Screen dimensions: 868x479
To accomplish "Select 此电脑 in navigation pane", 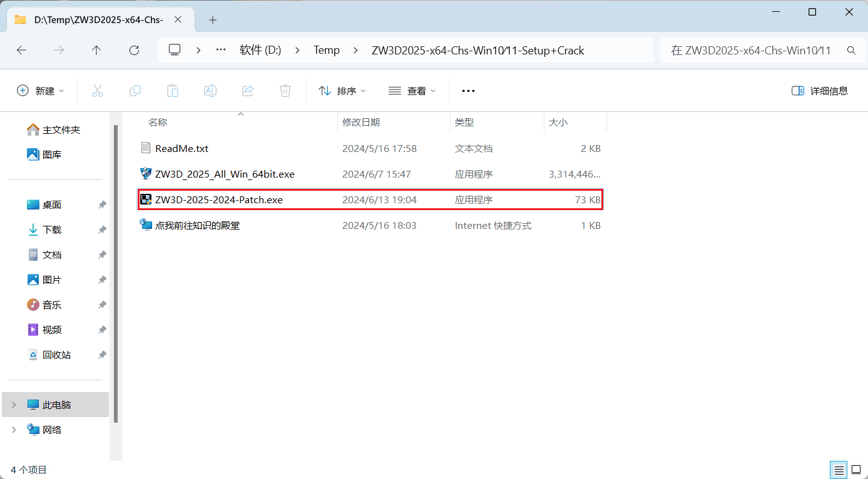I will click(56, 405).
